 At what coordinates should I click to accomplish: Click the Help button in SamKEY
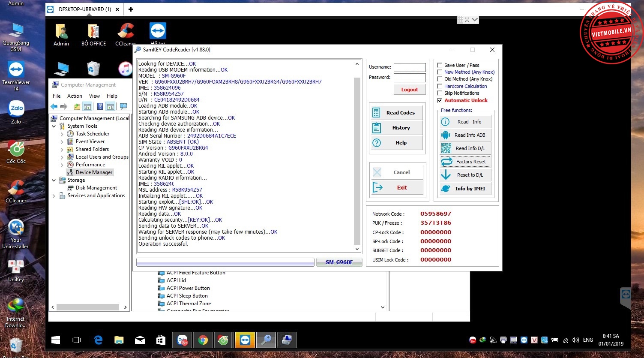(x=396, y=143)
